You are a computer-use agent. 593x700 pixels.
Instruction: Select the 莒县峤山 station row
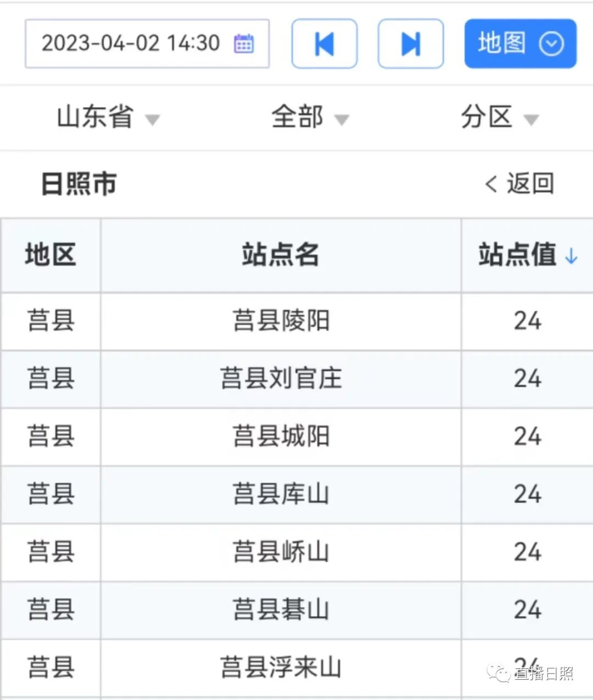click(x=281, y=552)
